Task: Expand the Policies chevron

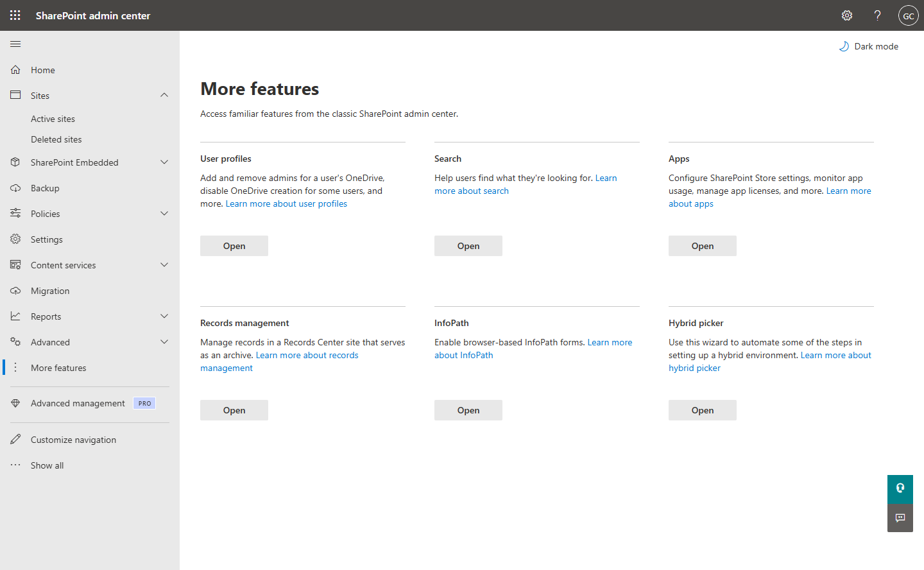Action: pyautogui.click(x=164, y=213)
